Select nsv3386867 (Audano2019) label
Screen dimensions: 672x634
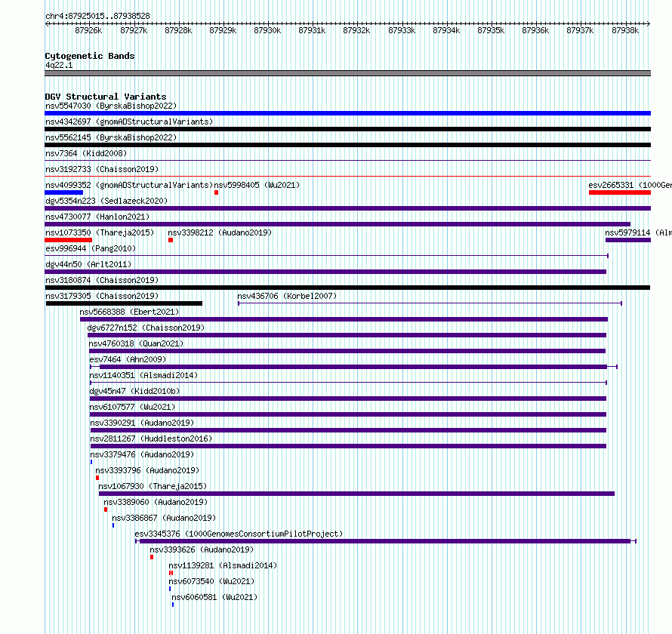(164, 518)
